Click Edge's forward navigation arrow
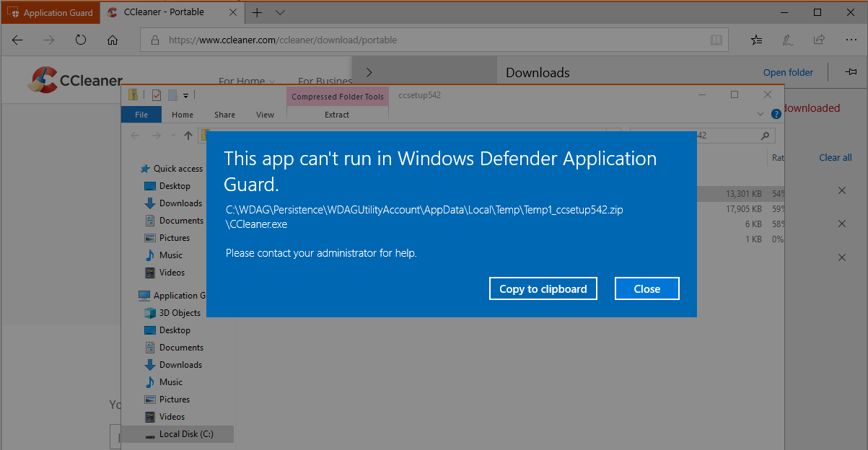This screenshot has height=450, width=868. point(49,40)
